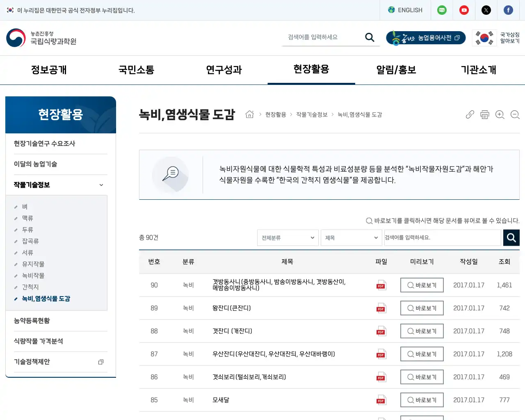
Task: Open the 전체분류 category dropdown
Action: pos(288,237)
